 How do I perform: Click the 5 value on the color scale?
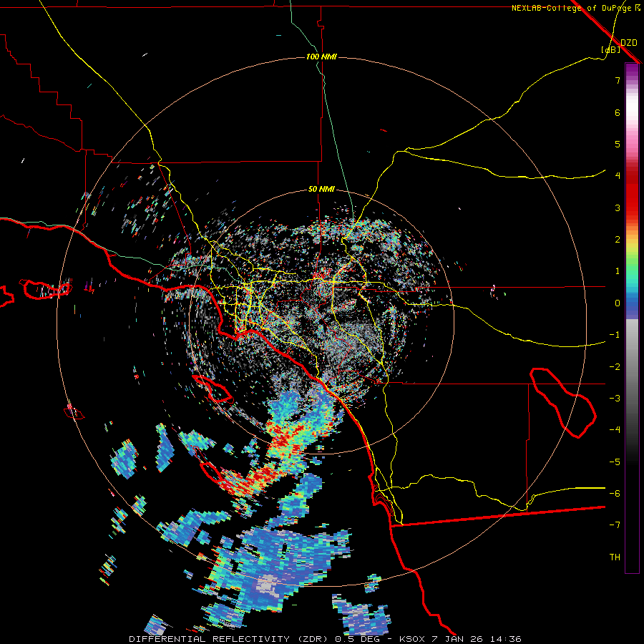click(618, 144)
